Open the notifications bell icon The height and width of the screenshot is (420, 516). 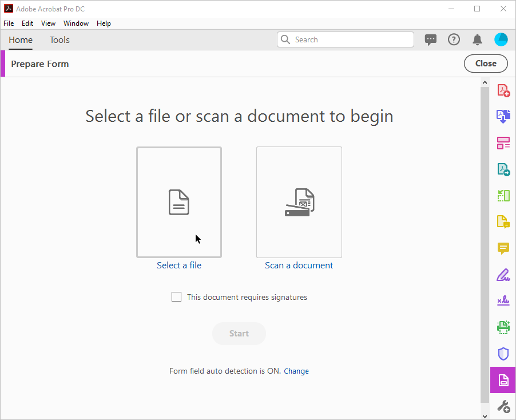click(477, 40)
